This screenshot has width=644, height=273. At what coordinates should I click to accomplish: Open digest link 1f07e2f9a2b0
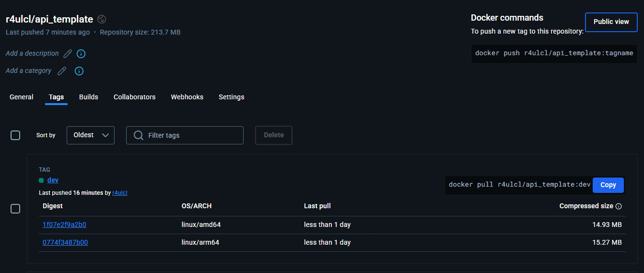point(64,225)
